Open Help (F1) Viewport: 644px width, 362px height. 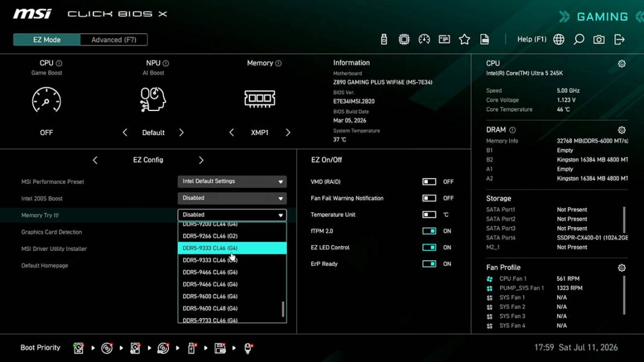coord(532,39)
